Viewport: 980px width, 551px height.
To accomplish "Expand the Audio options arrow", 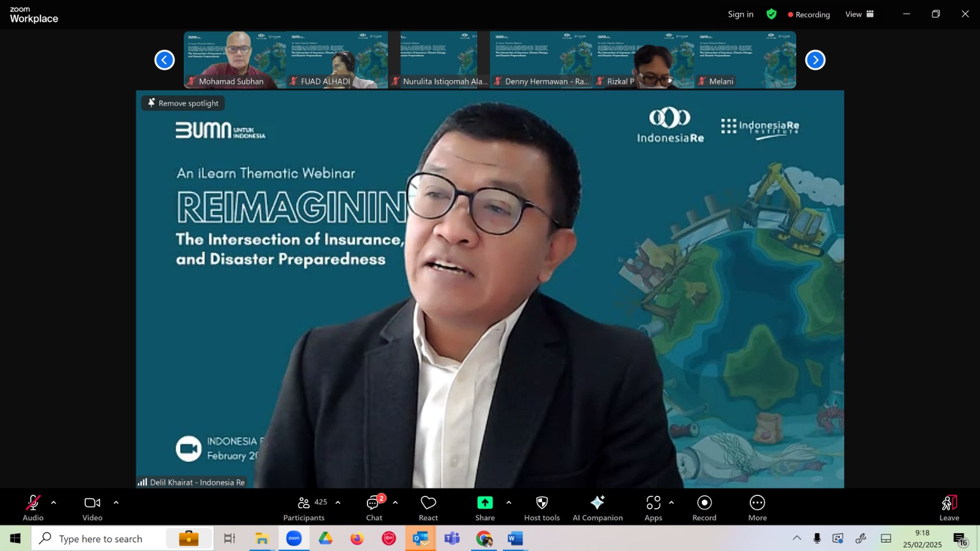I will [54, 503].
